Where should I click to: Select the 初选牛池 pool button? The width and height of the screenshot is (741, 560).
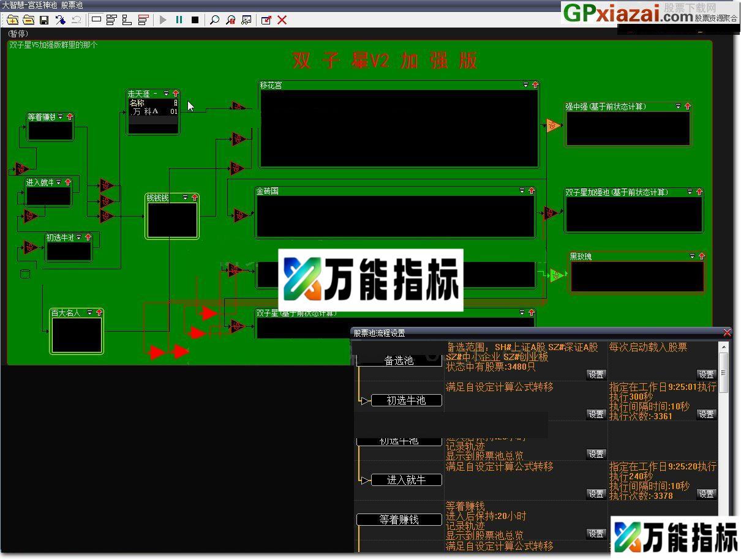coord(406,400)
